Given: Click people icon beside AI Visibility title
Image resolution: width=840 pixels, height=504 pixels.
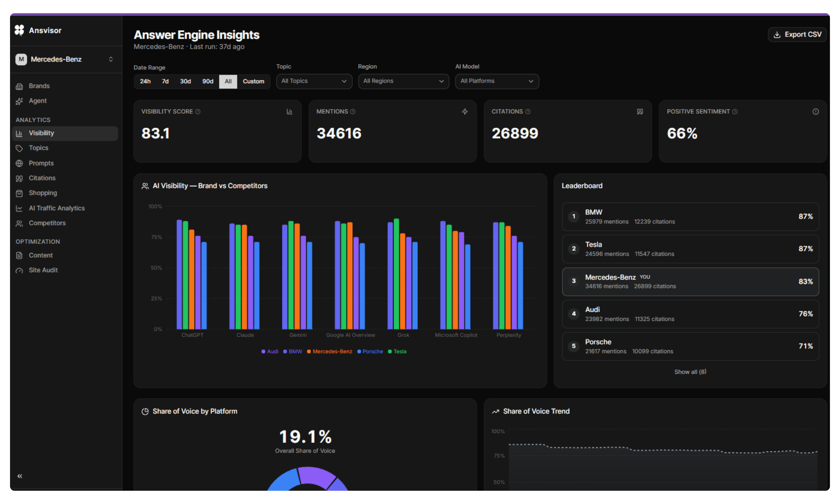Looking at the screenshot, I should tap(145, 186).
